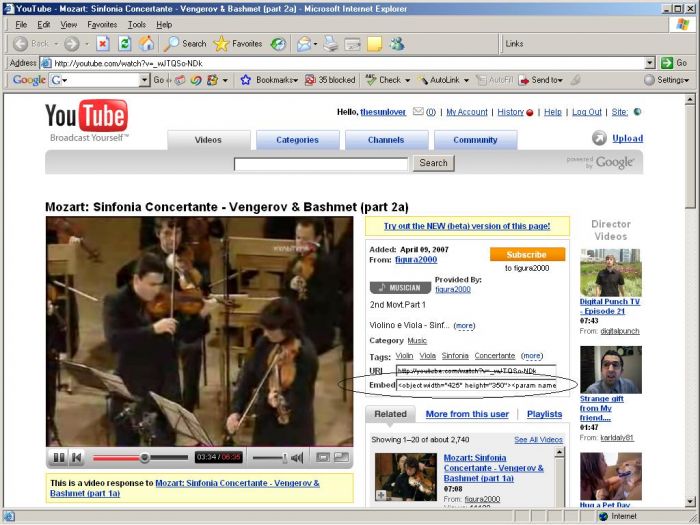Image resolution: width=700 pixels, height=525 pixels.
Task: Click the IE Forward arrow button
Action: [71, 44]
